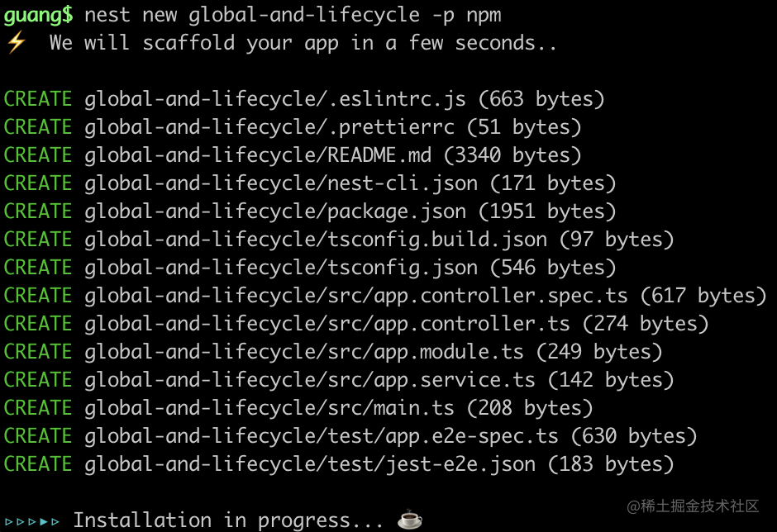The height and width of the screenshot is (532, 777).
Task: Click the coffee cup emoji
Action: point(410,520)
